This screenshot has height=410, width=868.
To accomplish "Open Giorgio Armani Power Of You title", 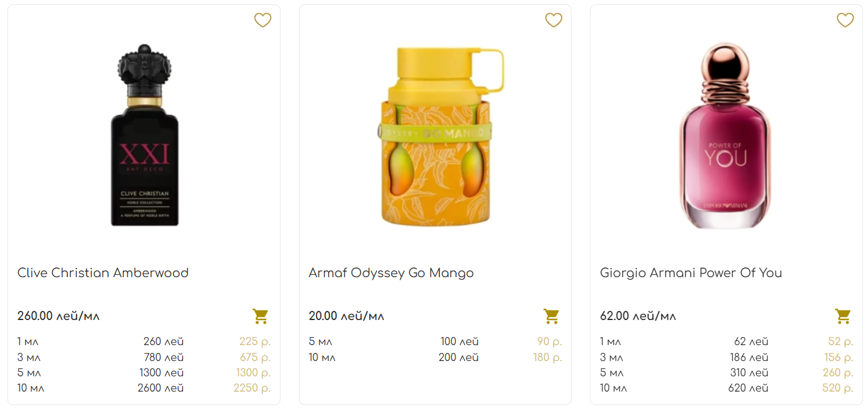I will coord(691,273).
